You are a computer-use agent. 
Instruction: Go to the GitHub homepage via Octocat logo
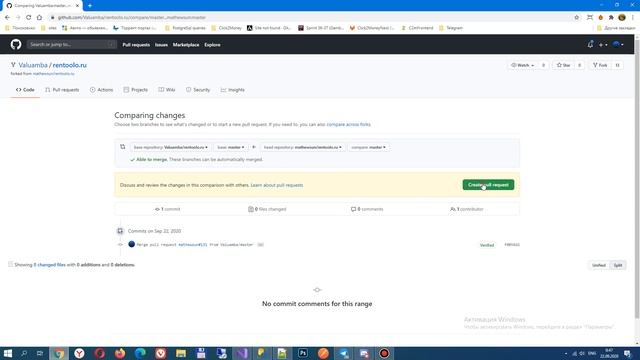point(16,44)
